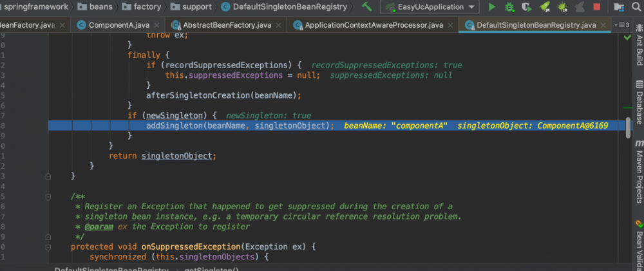Click 'this.suppressedExceptions = null;' statement
Viewport: 644px width, 271px height.
pos(242,75)
